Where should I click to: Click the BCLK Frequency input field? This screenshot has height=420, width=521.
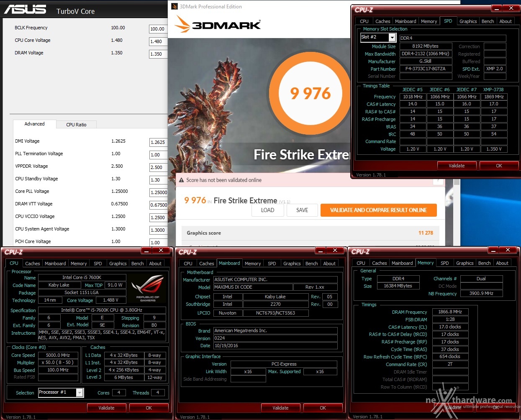[x=158, y=29]
